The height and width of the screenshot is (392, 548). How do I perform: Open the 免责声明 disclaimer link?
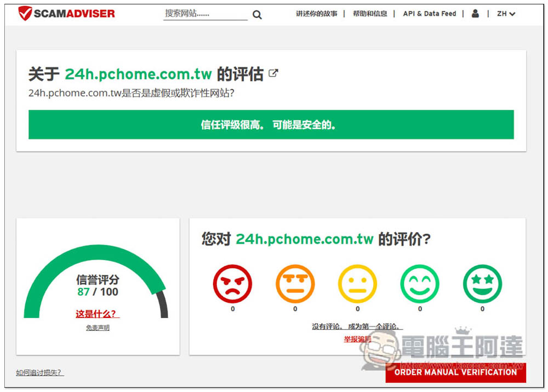click(x=98, y=328)
